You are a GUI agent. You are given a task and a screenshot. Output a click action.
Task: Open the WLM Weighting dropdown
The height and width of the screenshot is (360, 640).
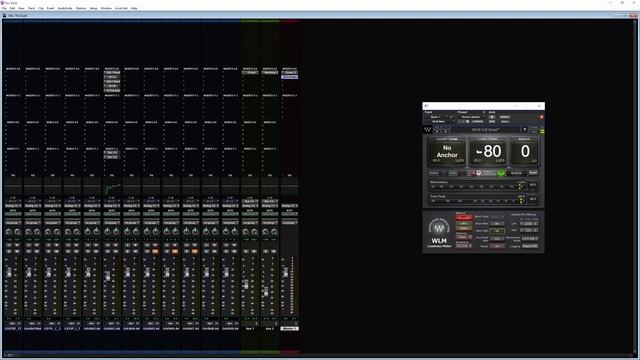click(464, 246)
